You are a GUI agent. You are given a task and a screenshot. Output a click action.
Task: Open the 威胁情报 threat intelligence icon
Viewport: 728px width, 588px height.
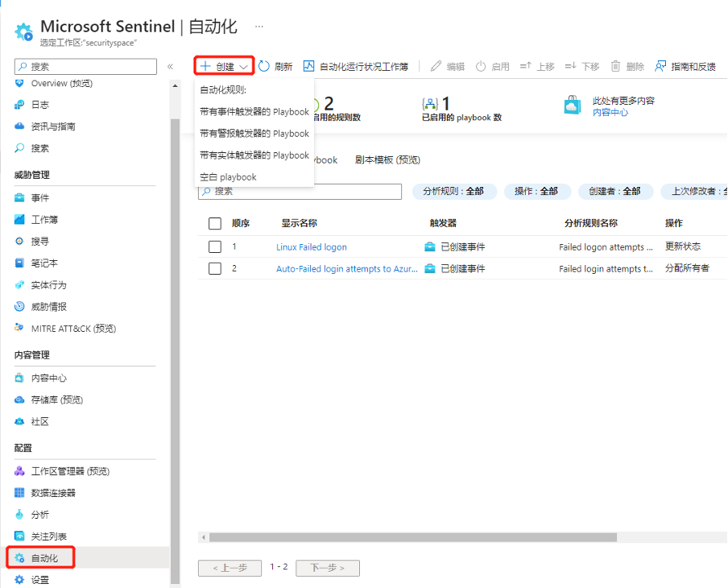click(x=19, y=307)
